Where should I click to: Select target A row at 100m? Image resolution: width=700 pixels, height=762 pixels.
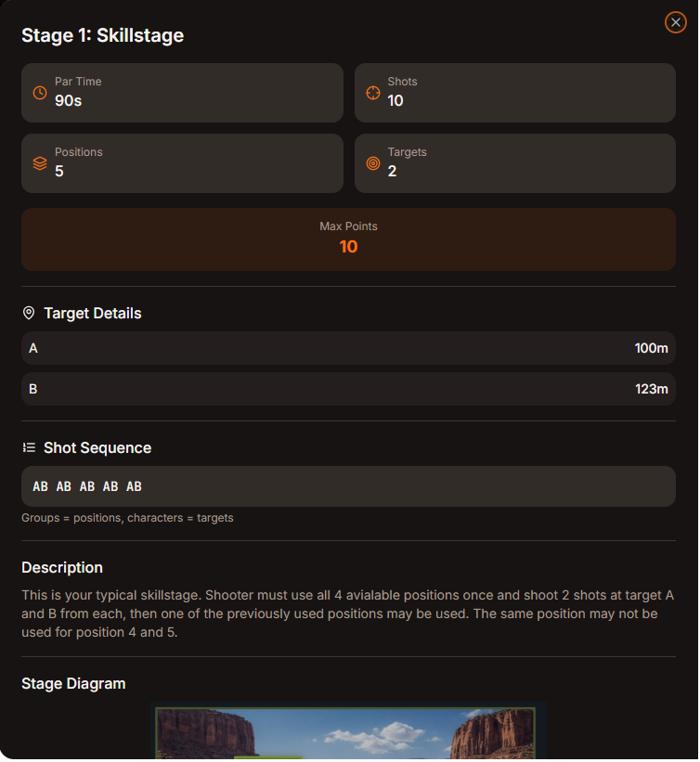(x=348, y=348)
